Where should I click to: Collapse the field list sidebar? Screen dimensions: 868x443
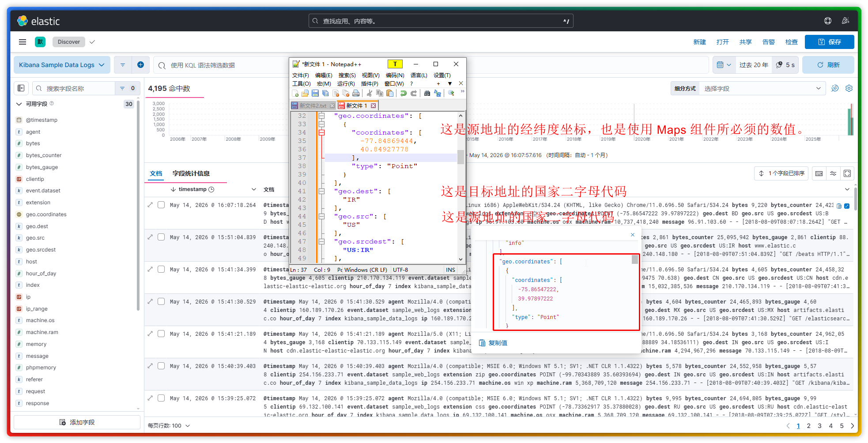(x=21, y=88)
